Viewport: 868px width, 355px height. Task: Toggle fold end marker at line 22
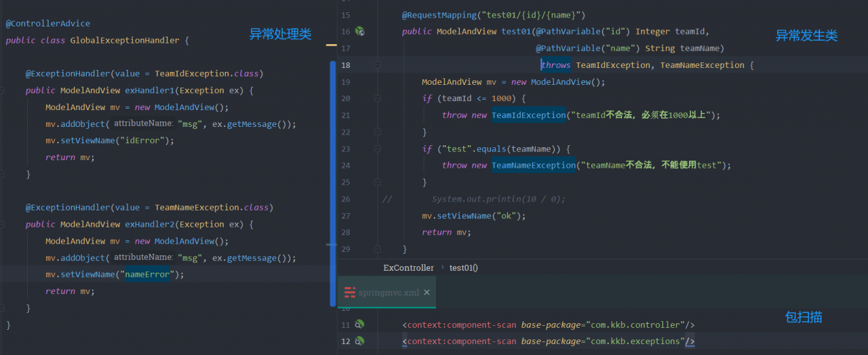(378, 132)
